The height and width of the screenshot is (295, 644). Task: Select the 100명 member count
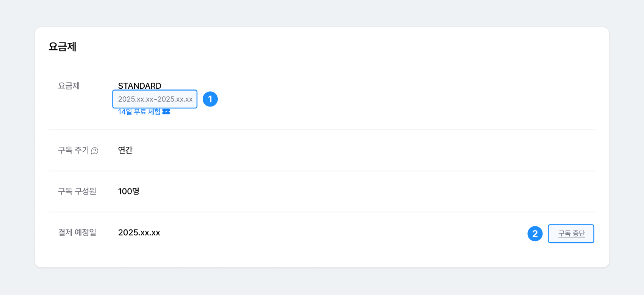129,191
